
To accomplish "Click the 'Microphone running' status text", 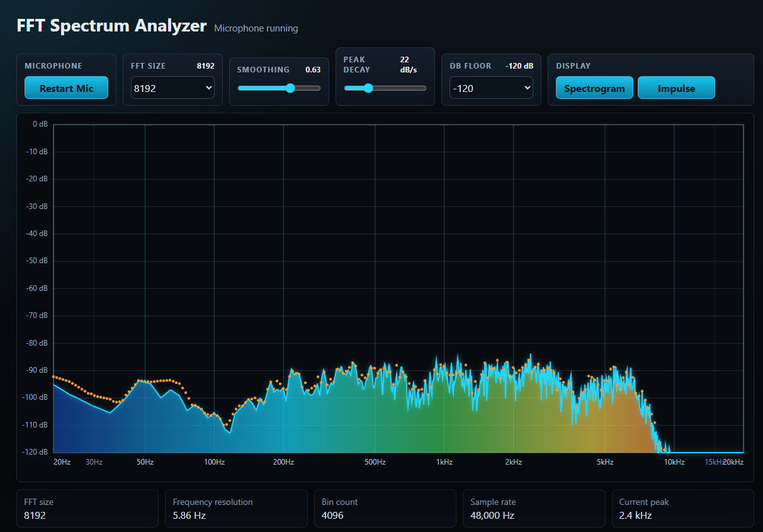I will pos(256,28).
